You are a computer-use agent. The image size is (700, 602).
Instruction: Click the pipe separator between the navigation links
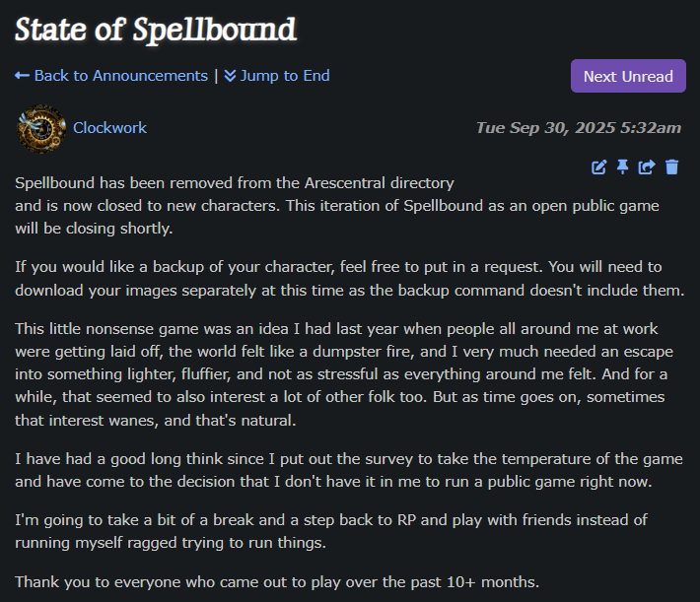[216, 76]
